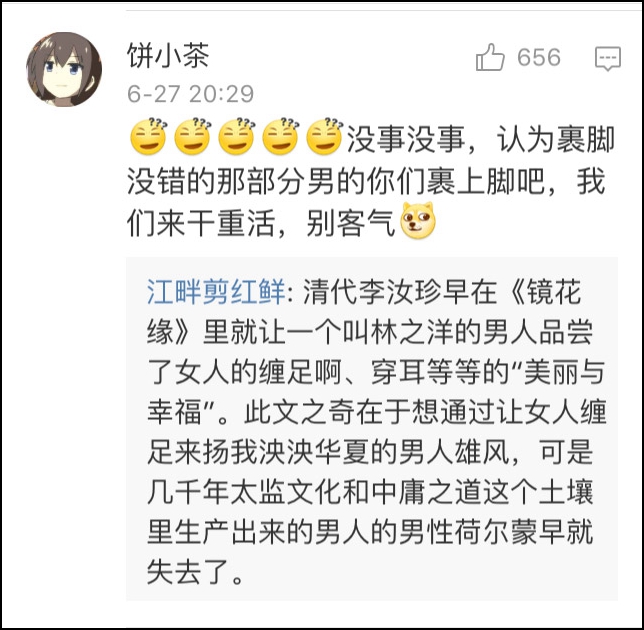This screenshot has width=644, height=630.
Task: Open the 饼小茶 username profile
Action: [168, 55]
